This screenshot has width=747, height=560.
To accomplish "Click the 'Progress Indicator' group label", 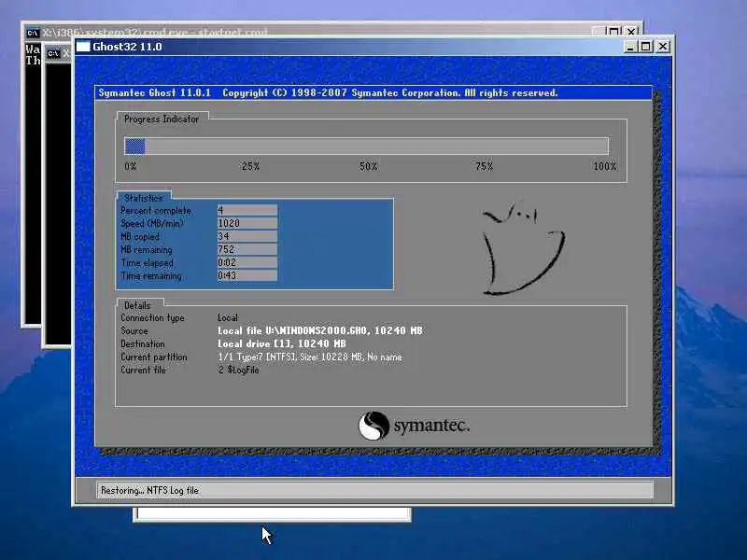I will click(x=162, y=119).
